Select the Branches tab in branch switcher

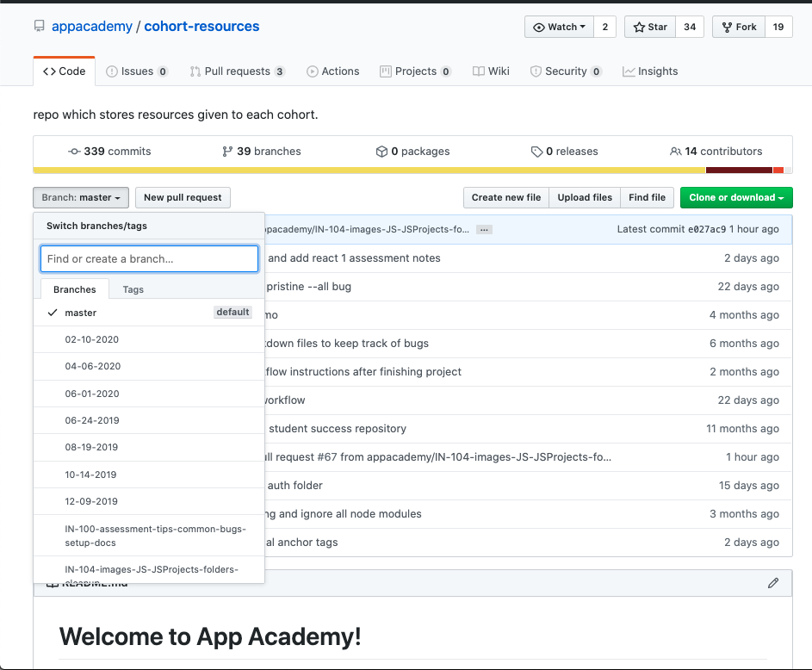pos(75,289)
